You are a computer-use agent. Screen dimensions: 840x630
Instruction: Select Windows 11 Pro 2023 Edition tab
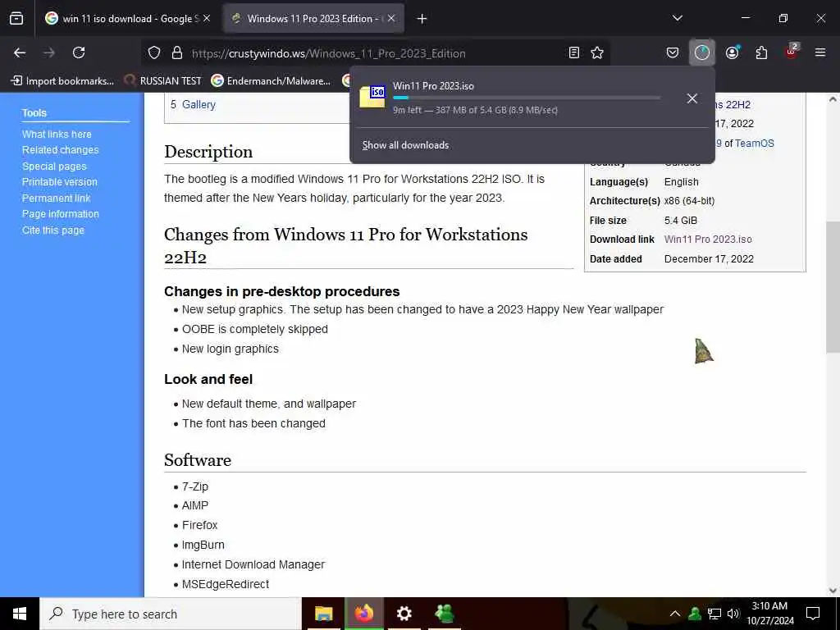point(314,19)
